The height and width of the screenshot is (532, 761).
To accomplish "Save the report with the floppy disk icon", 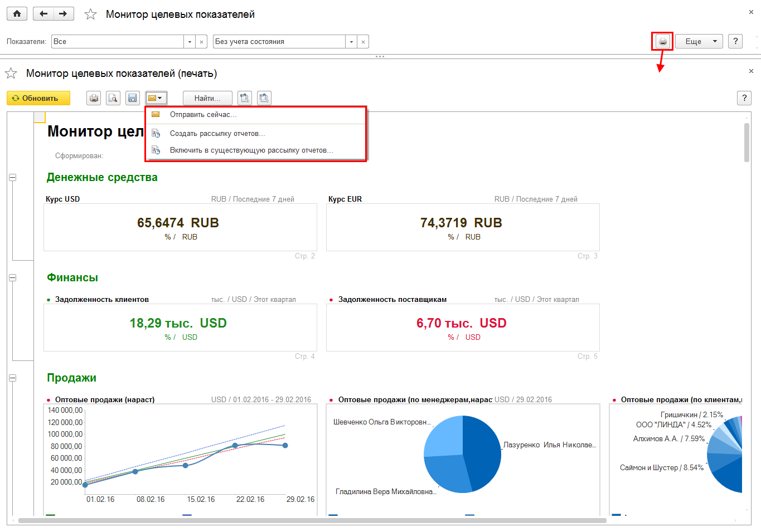I will coord(132,98).
